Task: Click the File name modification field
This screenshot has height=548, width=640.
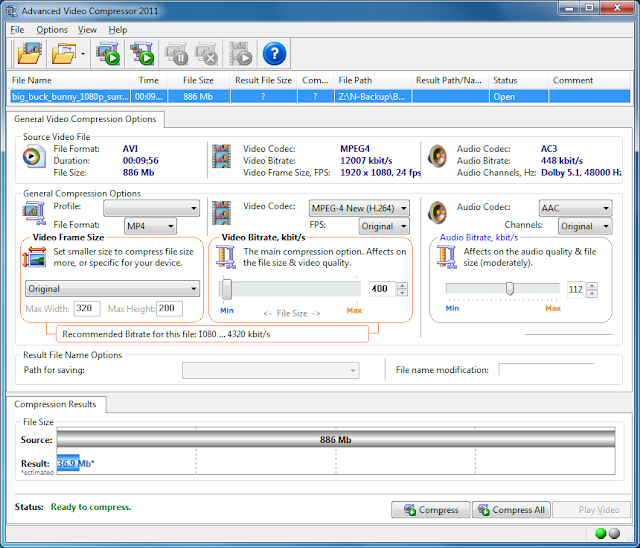Action: point(546,370)
